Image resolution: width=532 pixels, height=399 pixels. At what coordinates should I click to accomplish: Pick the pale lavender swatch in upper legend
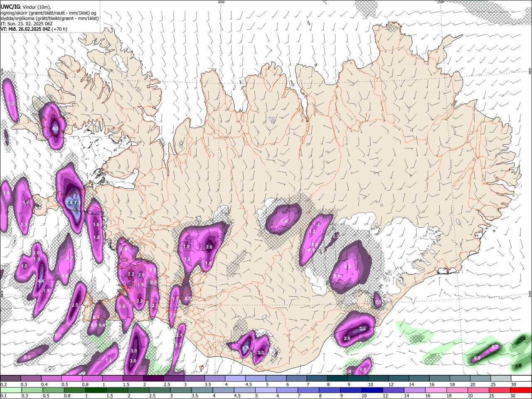[235, 379]
